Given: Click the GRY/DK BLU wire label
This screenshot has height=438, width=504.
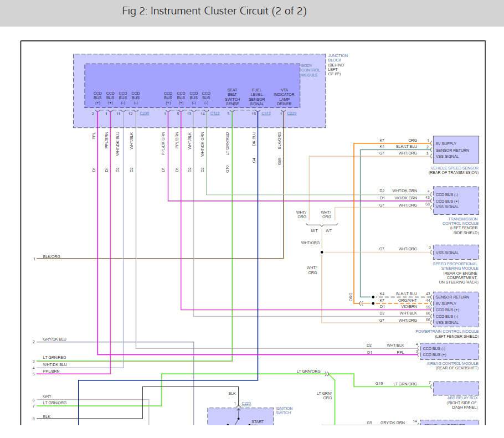Looking at the screenshot, I should click(x=55, y=339).
